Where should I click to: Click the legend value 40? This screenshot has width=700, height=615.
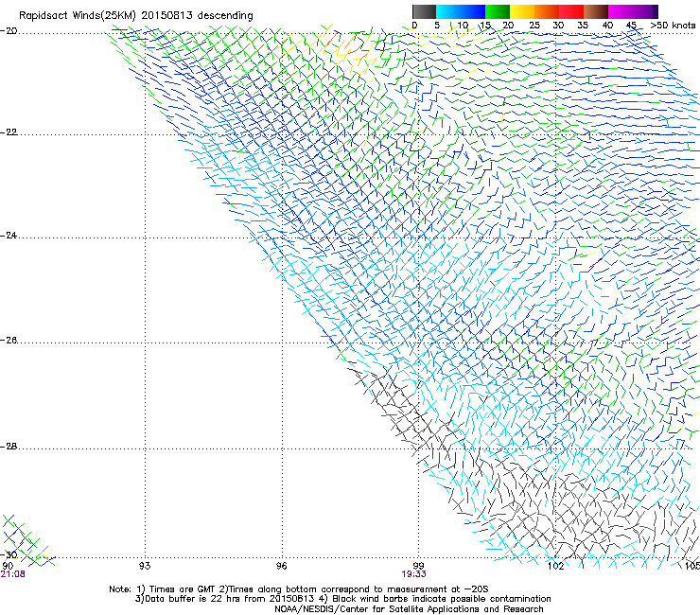tap(607, 26)
